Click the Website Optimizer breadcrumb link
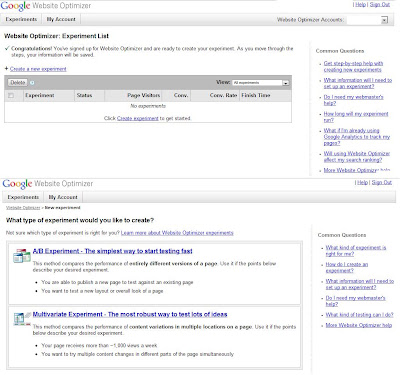Image resolution: width=400 pixels, height=375 pixels. click(x=23, y=208)
